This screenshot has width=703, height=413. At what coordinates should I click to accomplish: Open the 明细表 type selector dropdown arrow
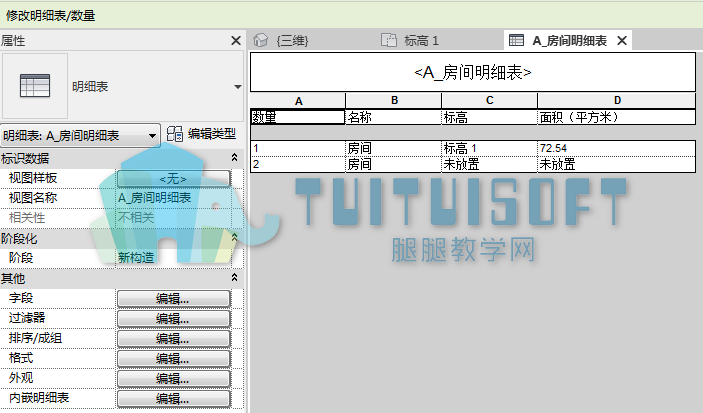(238, 87)
